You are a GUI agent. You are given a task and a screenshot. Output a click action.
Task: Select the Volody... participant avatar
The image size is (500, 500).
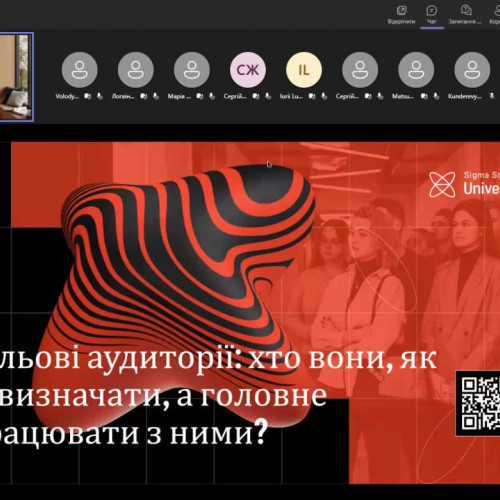[x=80, y=70]
